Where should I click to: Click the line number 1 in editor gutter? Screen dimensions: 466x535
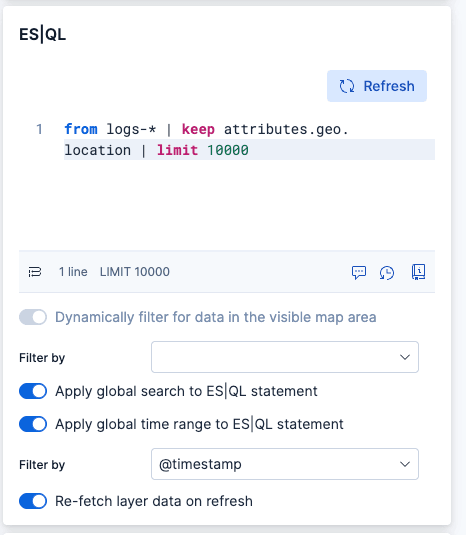point(39,129)
